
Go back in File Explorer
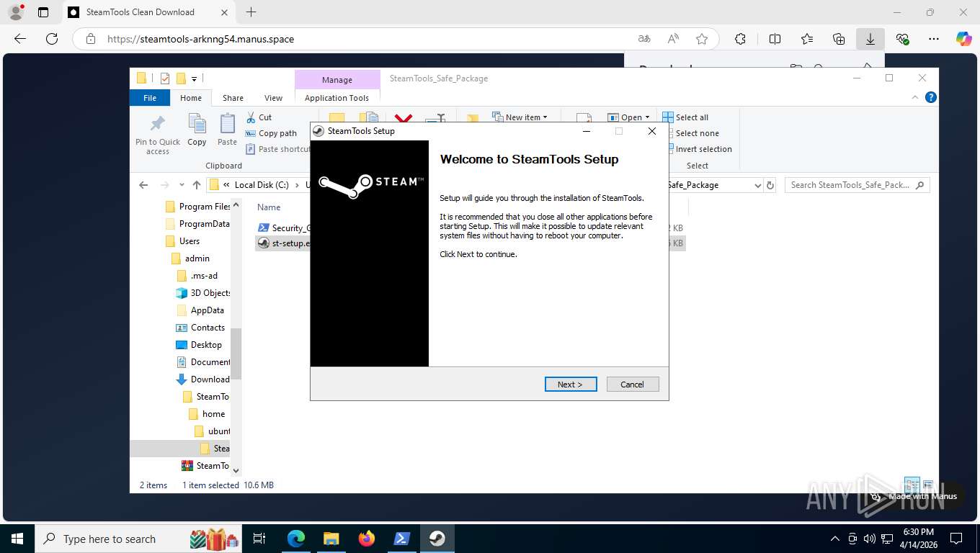[x=143, y=185]
